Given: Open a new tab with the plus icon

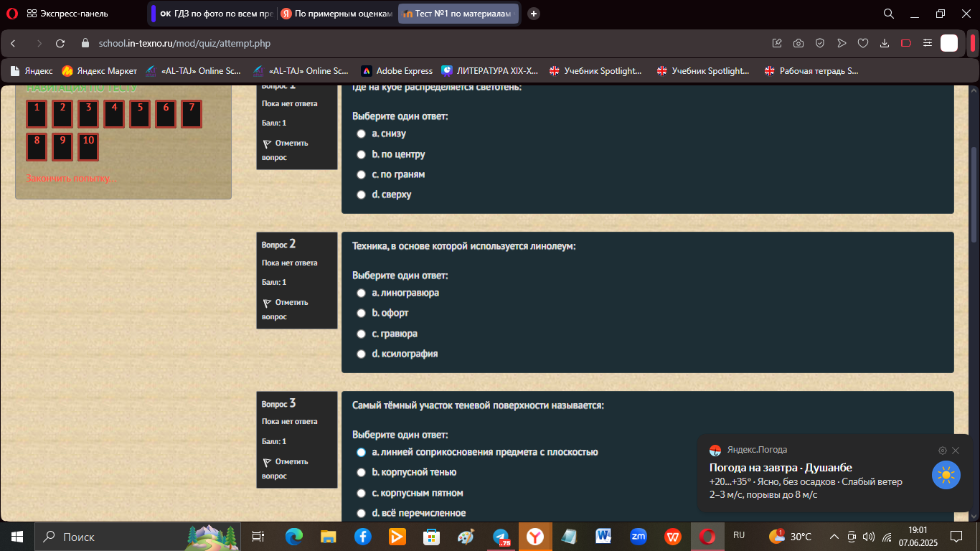Looking at the screenshot, I should click(x=534, y=14).
